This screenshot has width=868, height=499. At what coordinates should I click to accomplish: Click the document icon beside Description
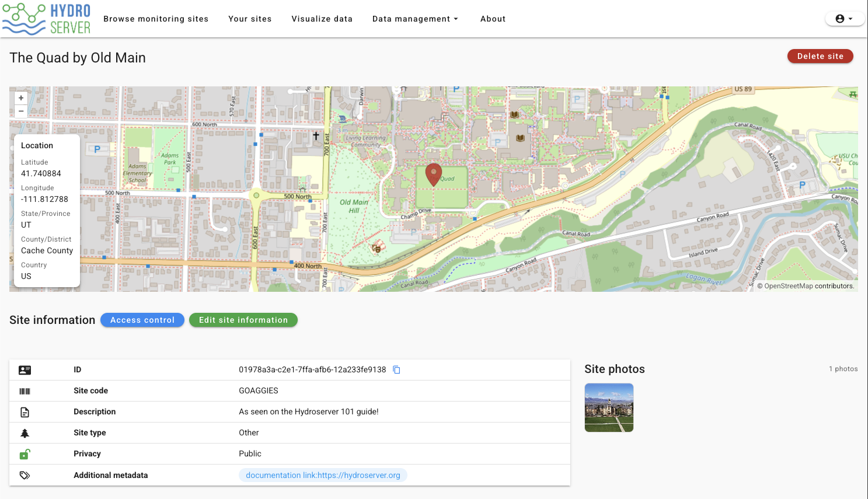[x=25, y=412]
